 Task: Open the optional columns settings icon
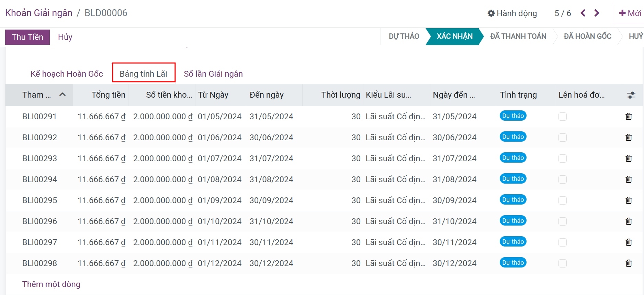(631, 95)
